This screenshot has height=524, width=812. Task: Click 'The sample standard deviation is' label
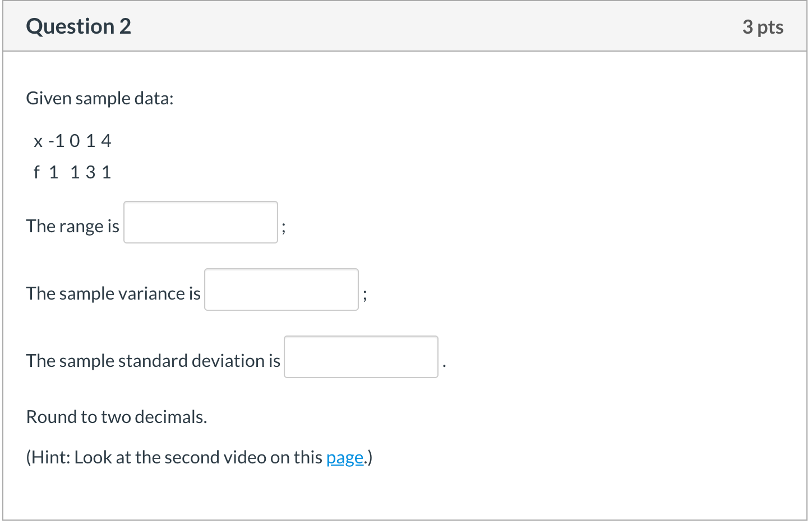click(153, 361)
